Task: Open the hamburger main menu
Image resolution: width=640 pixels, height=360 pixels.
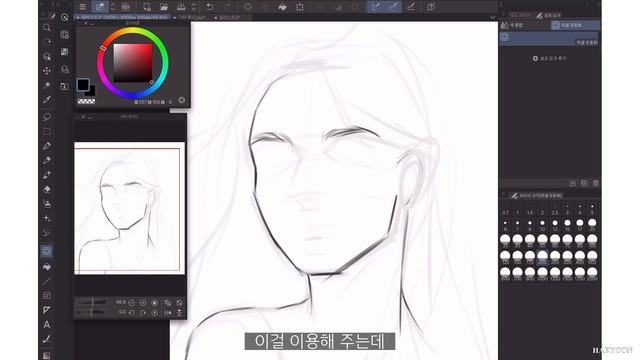Action: coord(83,7)
